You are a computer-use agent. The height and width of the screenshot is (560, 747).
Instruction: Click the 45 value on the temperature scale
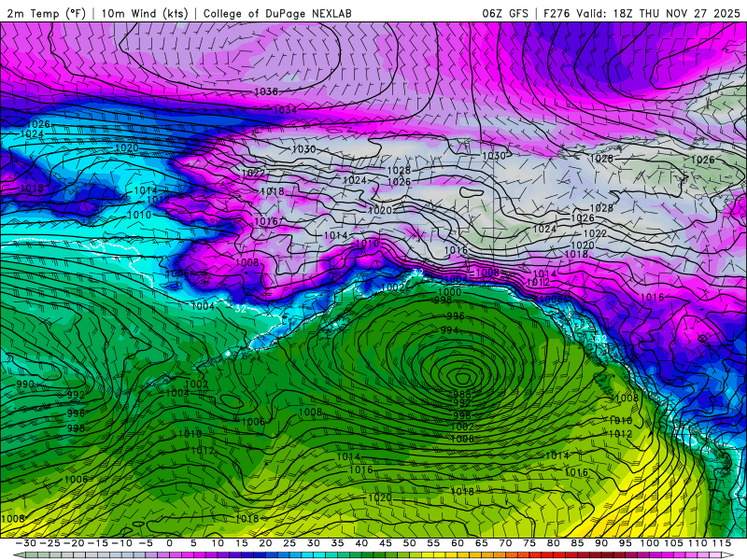[386, 543]
